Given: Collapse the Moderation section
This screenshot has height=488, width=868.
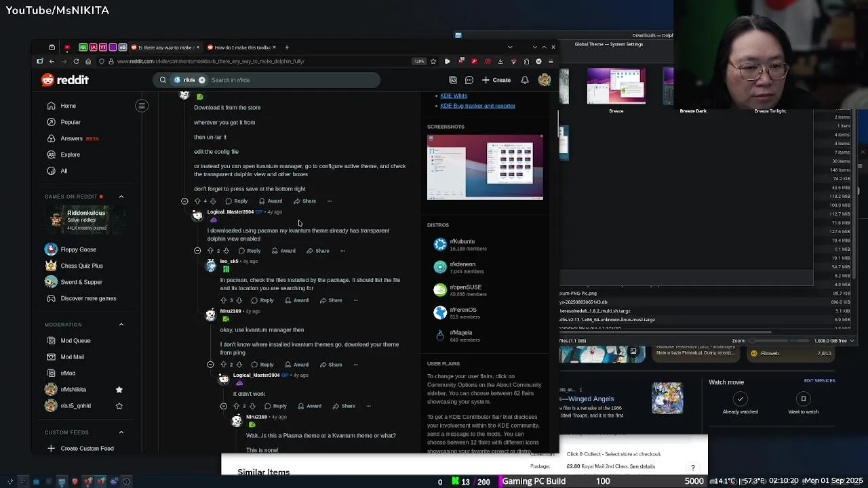Looking at the screenshot, I should [121, 325].
